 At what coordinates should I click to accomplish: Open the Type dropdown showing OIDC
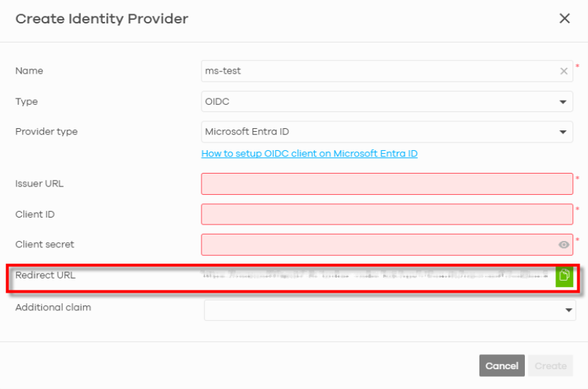pos(387,101)
